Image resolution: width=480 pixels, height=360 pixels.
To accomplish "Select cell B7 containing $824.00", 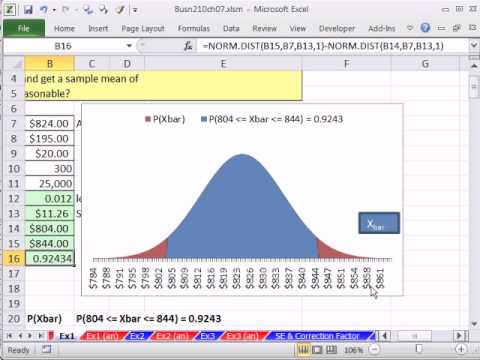I will click(x=49, y=124).
